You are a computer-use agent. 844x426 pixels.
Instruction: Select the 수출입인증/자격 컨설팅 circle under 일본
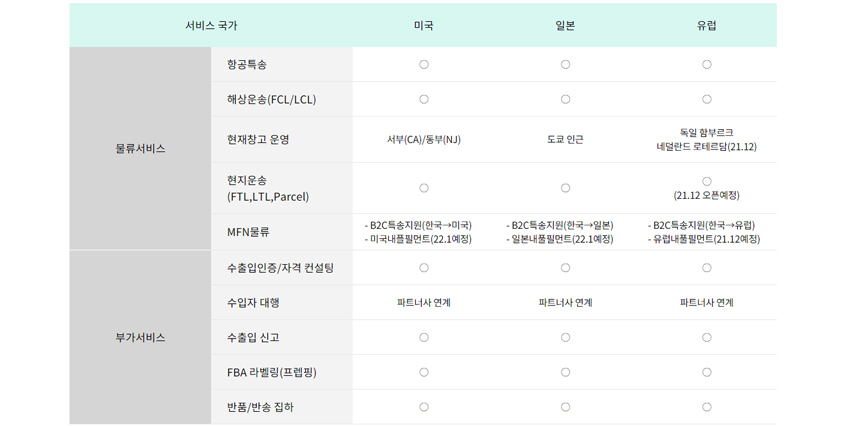[x=565, y=268]
